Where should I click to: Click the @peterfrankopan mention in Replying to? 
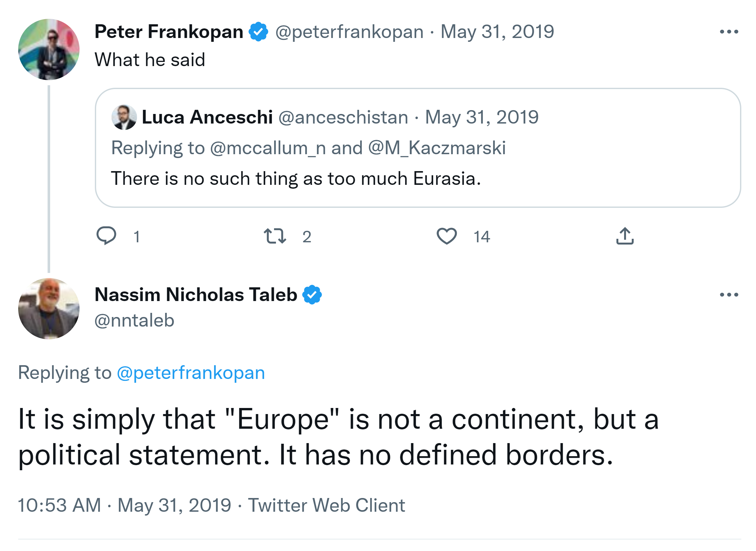pyautogui.click(x=191, y=373)
